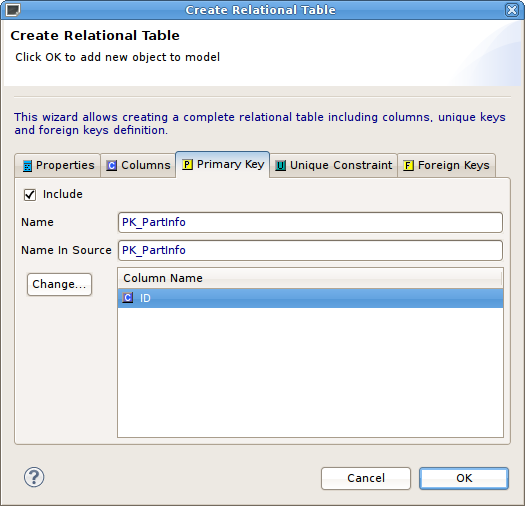The height and width of the screenshot is (506, 525).
Task: Select the Primary Key tab
Action: coord(223,164)
